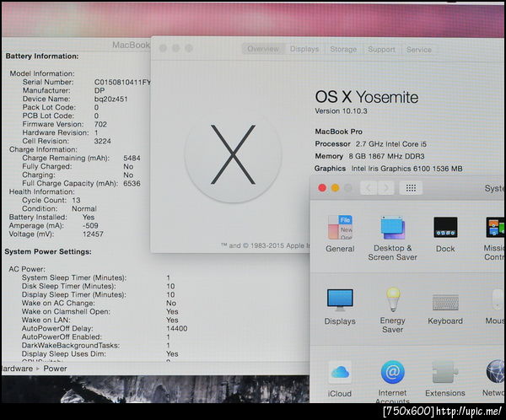506x420 pixels.
Task: Open Mouse preferences pane
Action: click(495, 307)
